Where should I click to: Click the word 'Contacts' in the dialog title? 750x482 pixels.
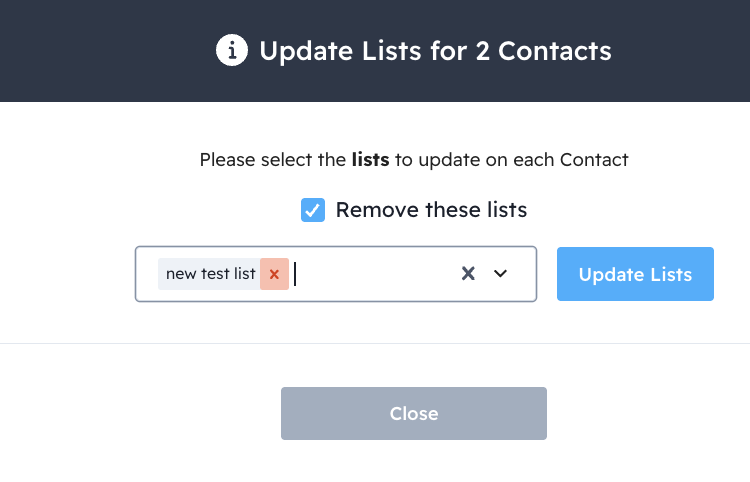tap(562, 50)
